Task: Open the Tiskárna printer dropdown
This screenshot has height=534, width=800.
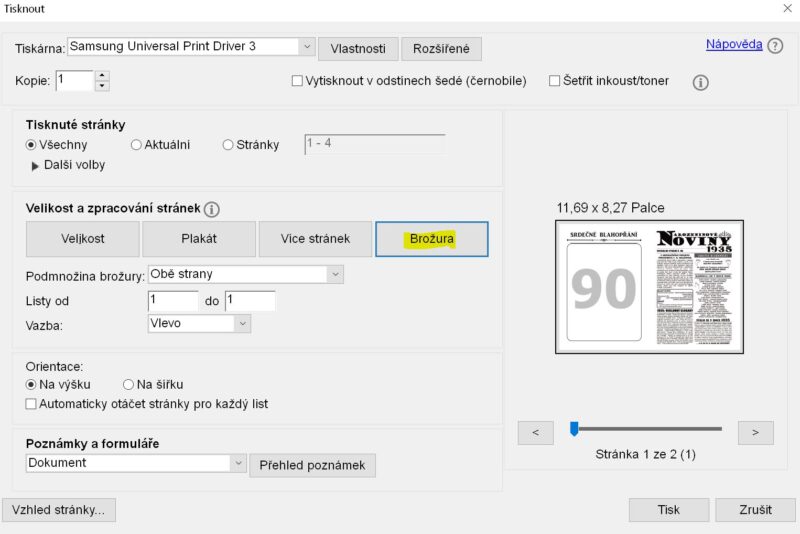Action: tap(191, 46)
